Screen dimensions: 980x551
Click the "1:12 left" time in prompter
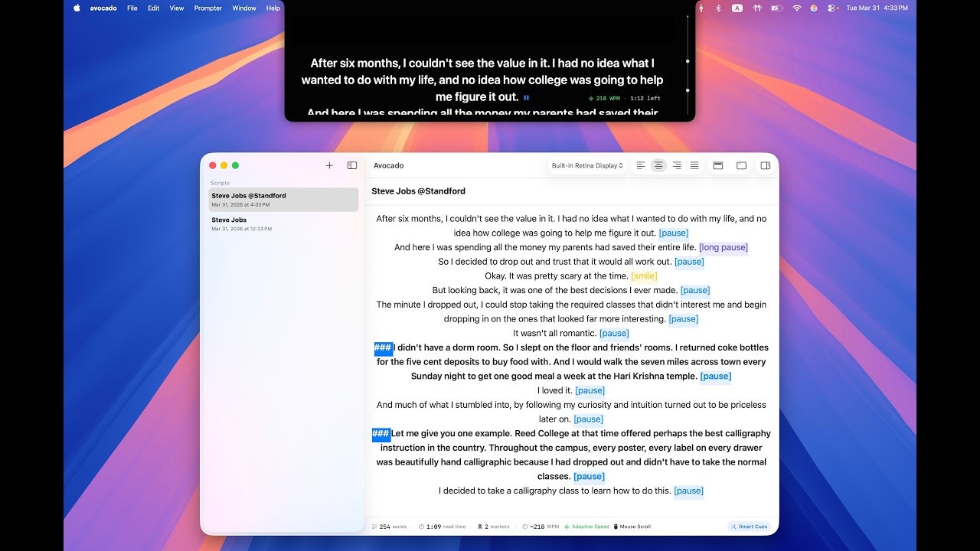click(x=645, y=98)
